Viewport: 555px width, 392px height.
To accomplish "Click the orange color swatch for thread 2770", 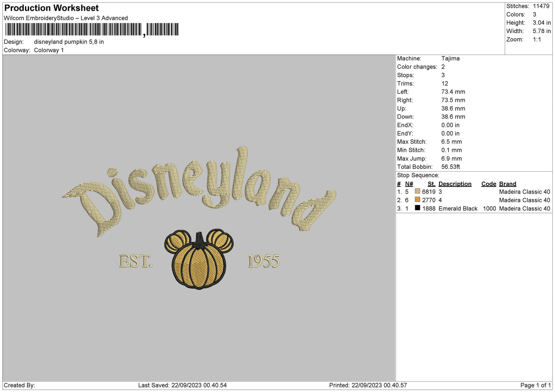I will click(x=417, y=200).
